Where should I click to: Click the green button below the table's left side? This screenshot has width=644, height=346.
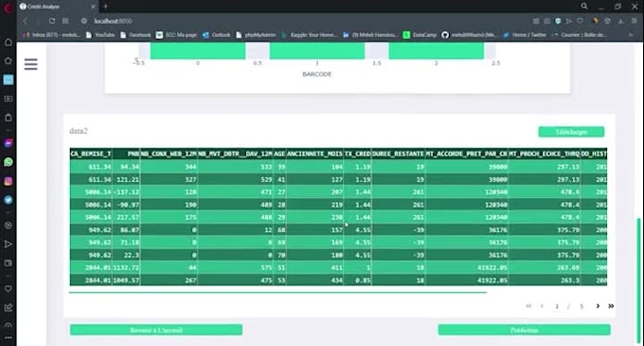pyautogui.click(x=156, y=330)
